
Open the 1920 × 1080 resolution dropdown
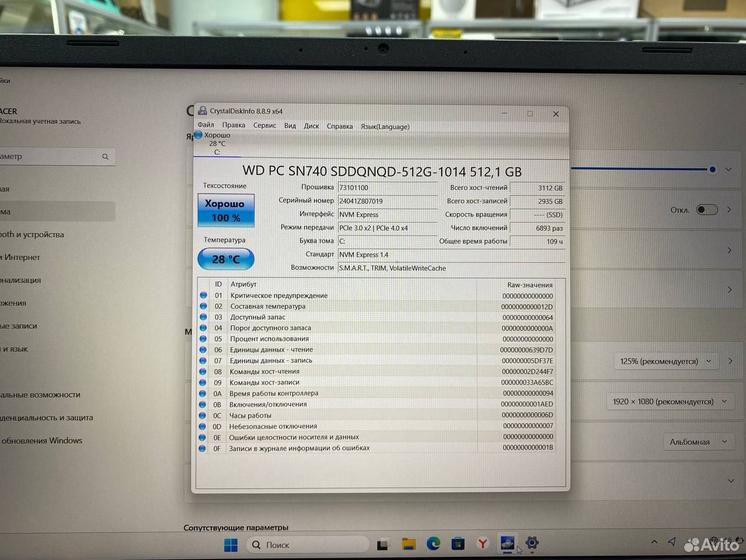[669, 402]
